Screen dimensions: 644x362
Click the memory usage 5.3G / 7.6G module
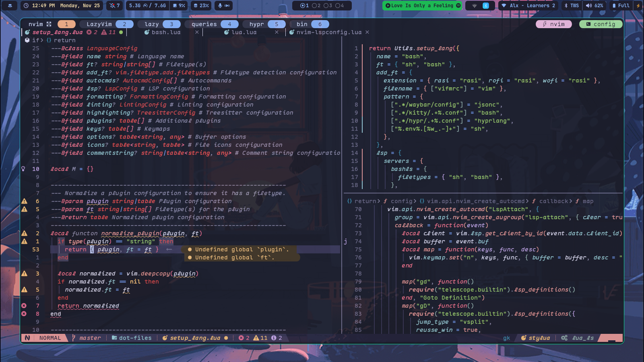click(147, 6)
